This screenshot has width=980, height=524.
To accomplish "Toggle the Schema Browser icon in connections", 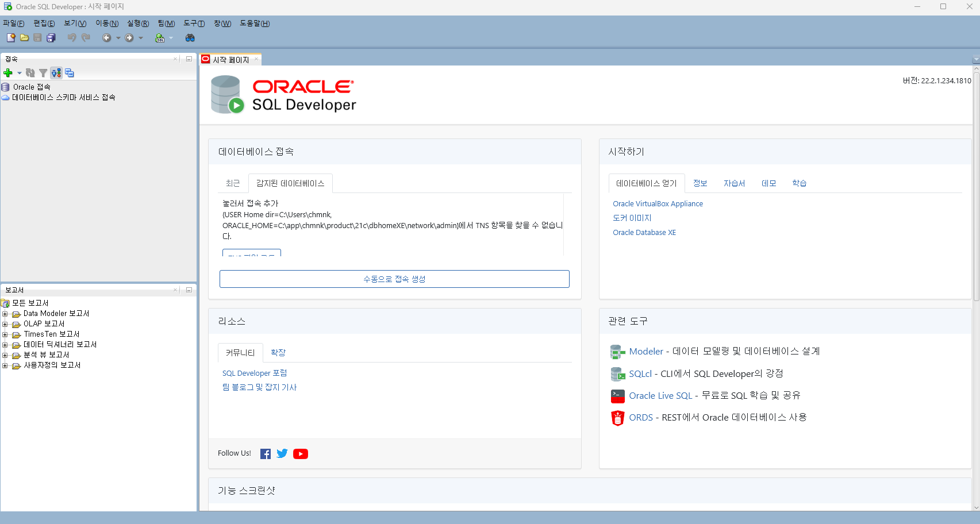I will pyautogui.click(x=56, y=73).
